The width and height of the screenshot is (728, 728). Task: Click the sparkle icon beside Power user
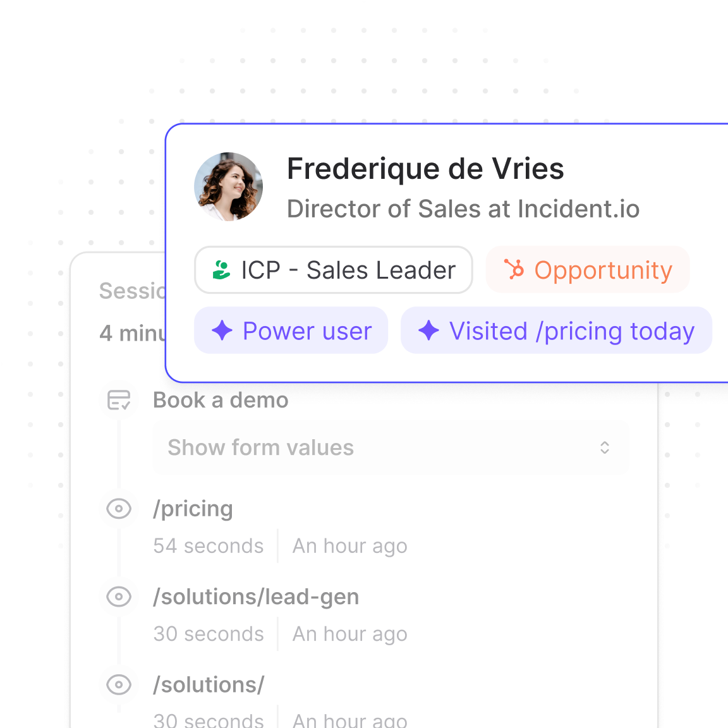(222, 331)
